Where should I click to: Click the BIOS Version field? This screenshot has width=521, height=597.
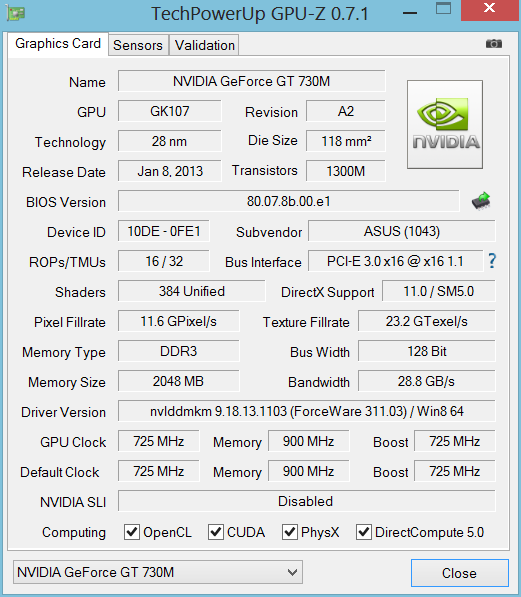(x=288, y=201)
